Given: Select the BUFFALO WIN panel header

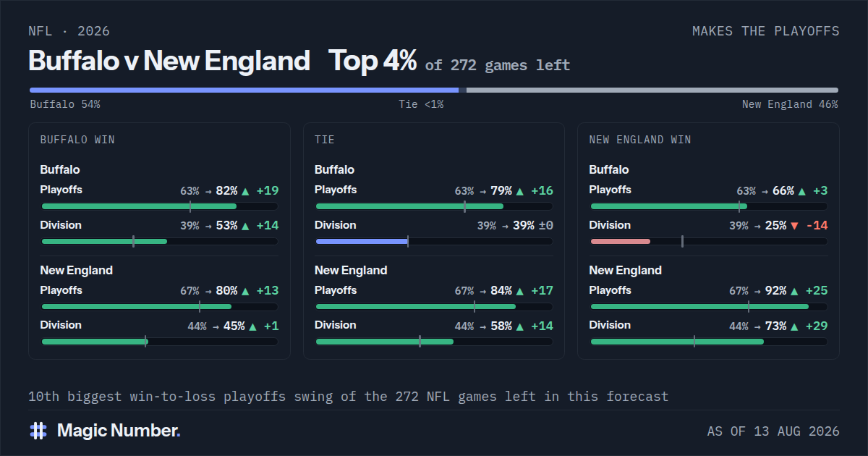Looking at the screenshot, I should pyautogui.click(x=77, y=140).
